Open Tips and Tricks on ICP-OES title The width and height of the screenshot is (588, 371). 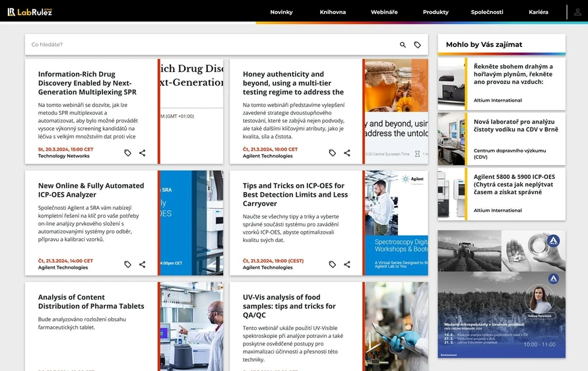295,194
